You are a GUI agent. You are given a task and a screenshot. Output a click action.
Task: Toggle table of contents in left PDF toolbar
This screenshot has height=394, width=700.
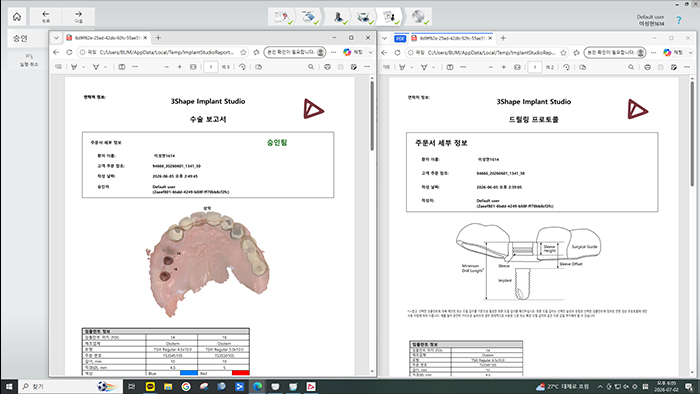tap(58, 67)
